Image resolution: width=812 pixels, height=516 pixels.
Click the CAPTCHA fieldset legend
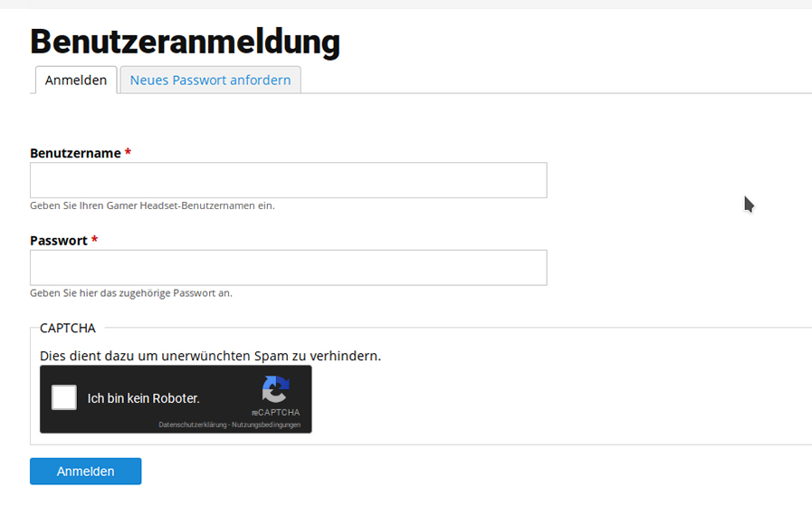[68, 329]
